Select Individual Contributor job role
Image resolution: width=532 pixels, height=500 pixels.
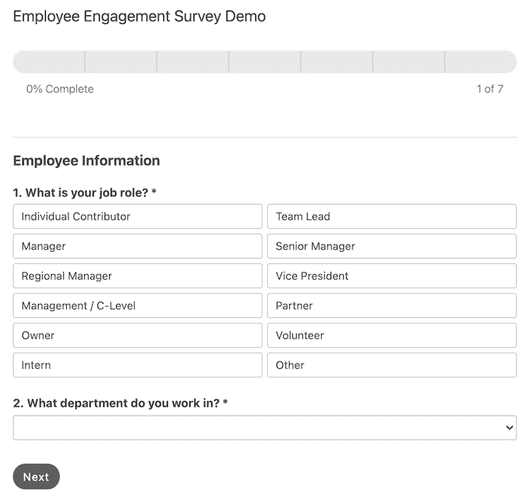[x=138, y=216]
